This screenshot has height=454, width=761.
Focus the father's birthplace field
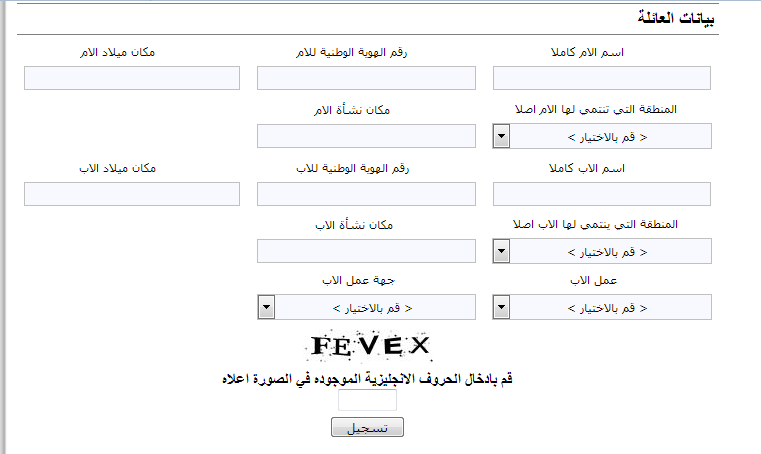point(132,194)
